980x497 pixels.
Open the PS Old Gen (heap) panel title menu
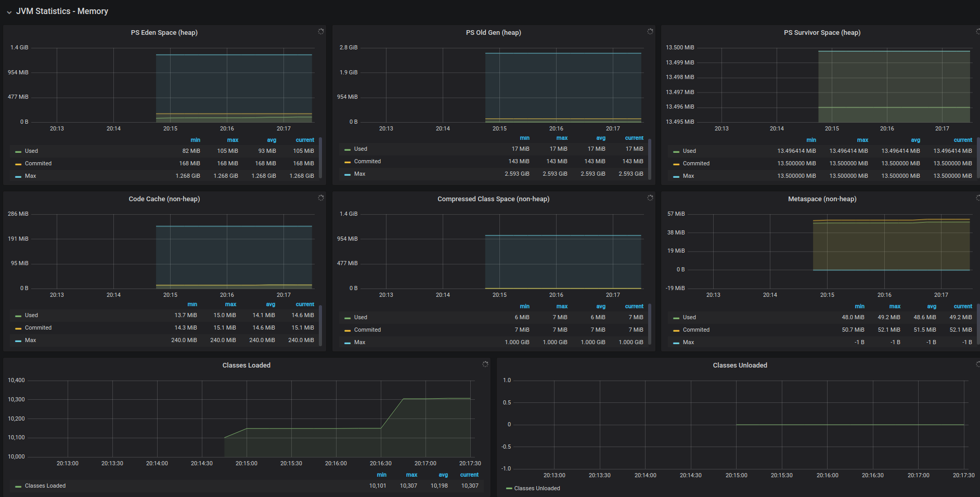click(x=494, y=33)
